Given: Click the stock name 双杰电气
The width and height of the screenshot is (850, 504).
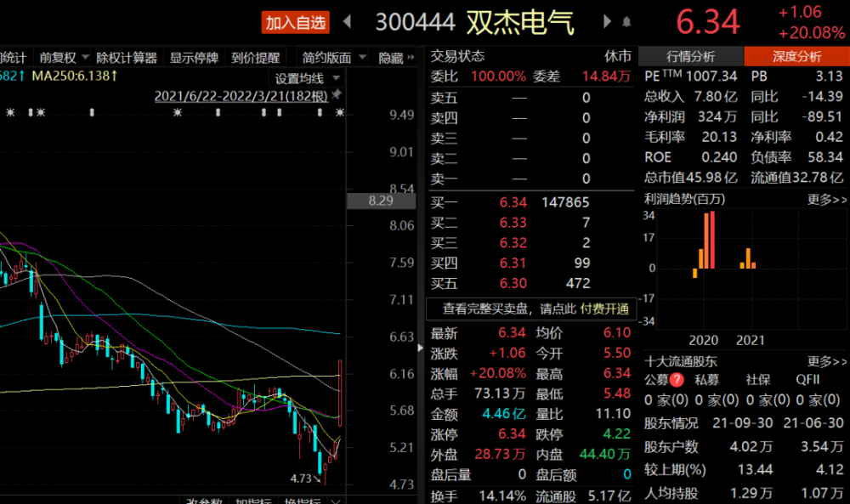Looking at the screenshot, I should pyautogui.click(x=520, y=23).
